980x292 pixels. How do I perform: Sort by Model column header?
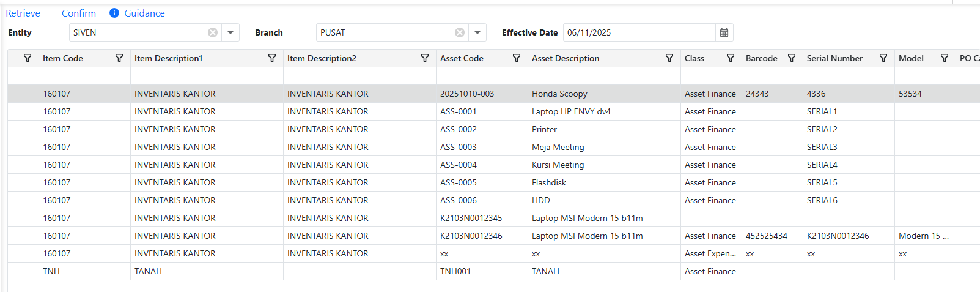pyautogui.click(x=911, y=58)
